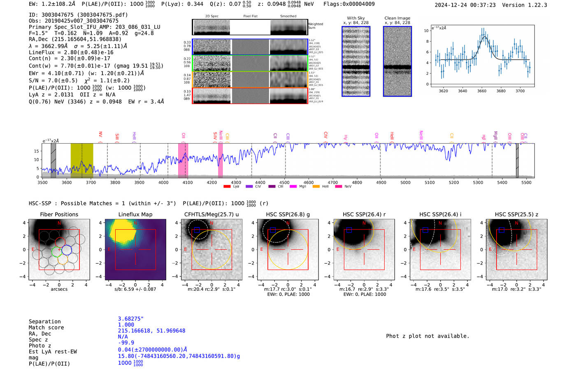Click the green fiber circle in Fiber Positions
This screenshot has width=576, height=392.
[57, 251]
